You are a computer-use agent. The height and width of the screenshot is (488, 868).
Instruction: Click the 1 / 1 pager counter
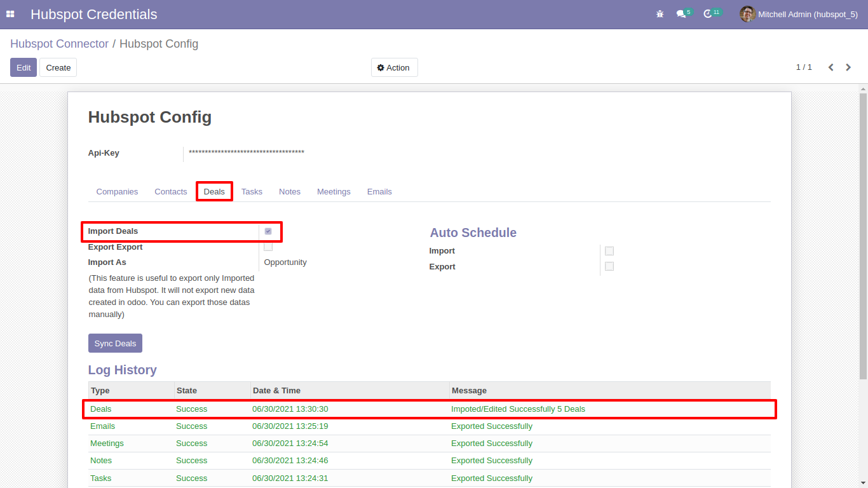click(x=804, y=67)
